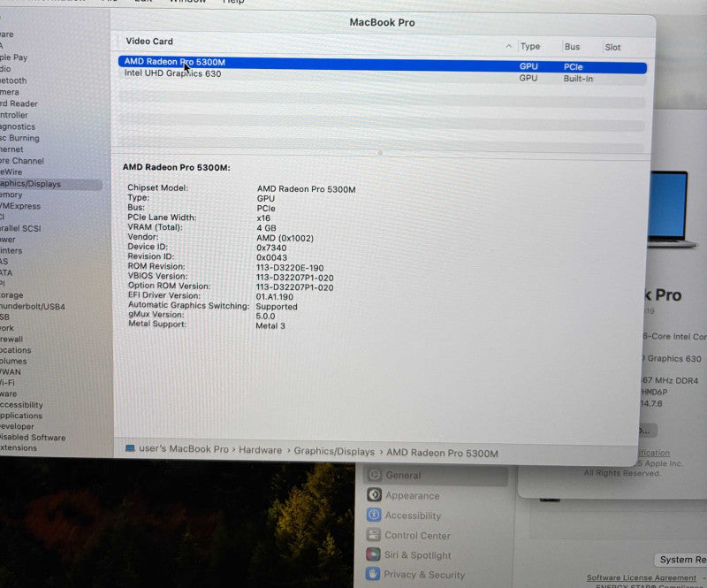Select General in the System Settings sidebar
707x588 pixels.
click(x=436, y=475)
